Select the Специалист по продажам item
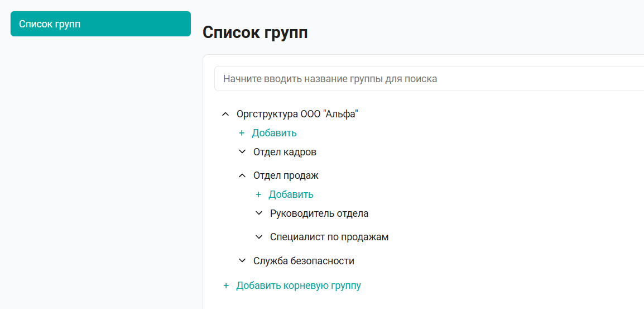The height and width of the screenshot is (309, 644). click(x=329, y=237)
